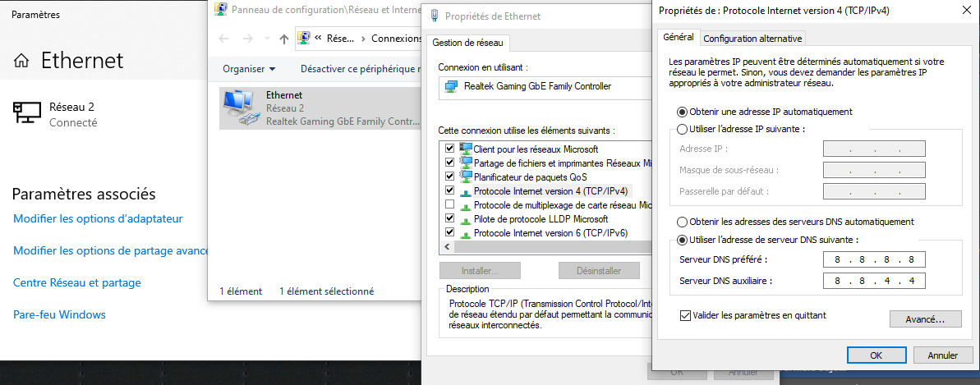
Task: Click the home icon beside Ethernet heading
Action: pyautogui.click(x=22, y=61)
